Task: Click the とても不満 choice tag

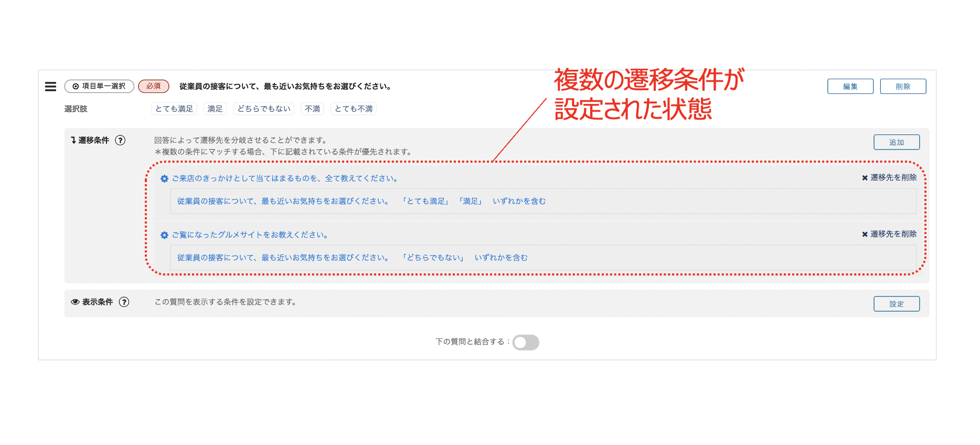Action: [x=354, y=109]
